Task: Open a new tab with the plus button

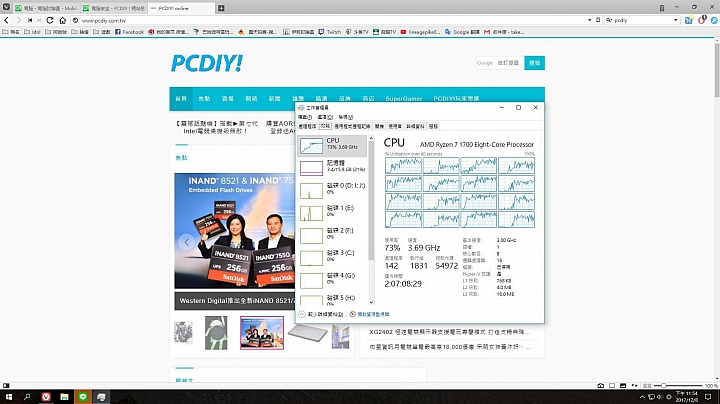Action: (221, 8)
